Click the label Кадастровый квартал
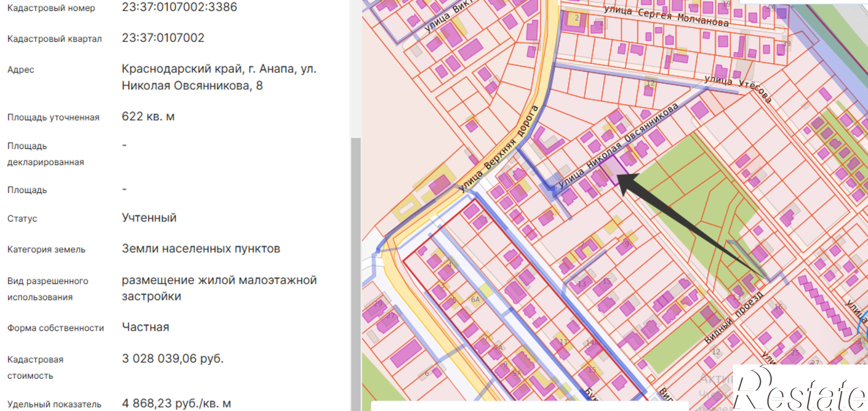This screenshot has height=411, width=868. (55, 39)
